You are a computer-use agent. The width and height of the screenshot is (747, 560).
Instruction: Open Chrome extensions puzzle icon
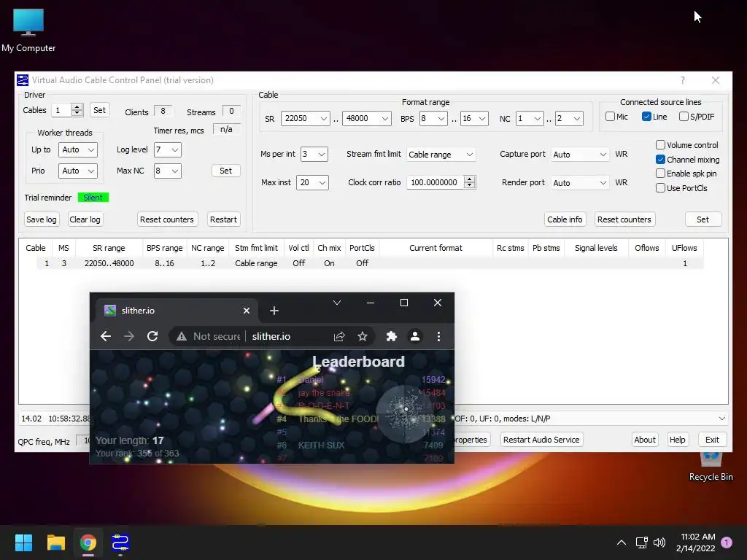[x=392, y=336]
